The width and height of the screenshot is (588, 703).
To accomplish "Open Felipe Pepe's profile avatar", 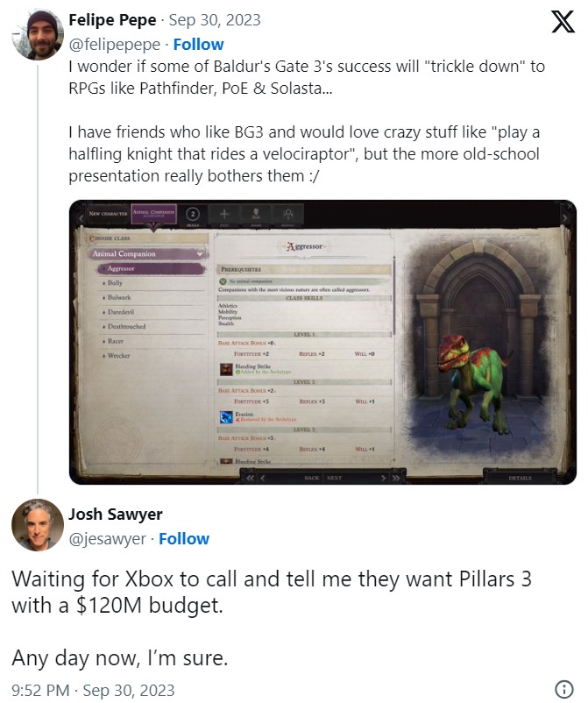I will click(x=36, y=35).
